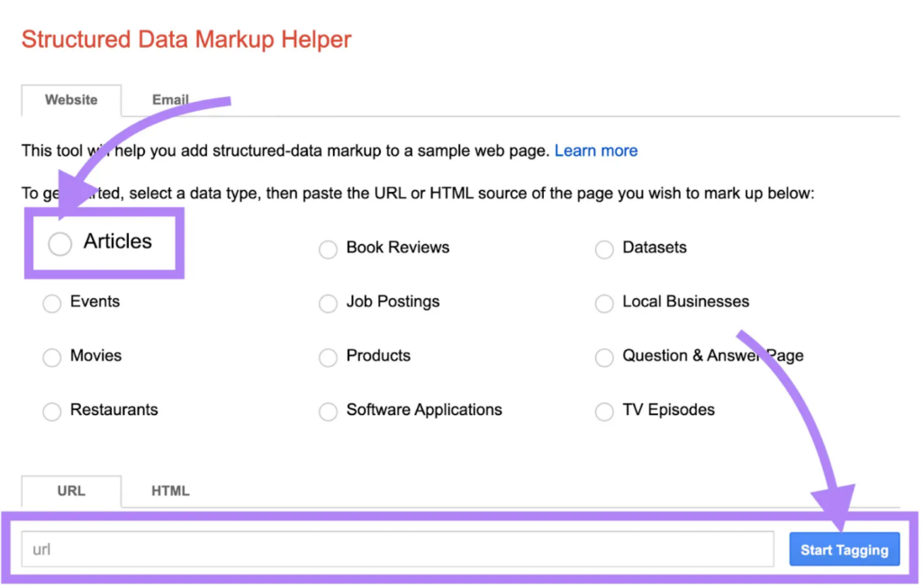
Task: Select the Movies radio button
Action: coord(51,357)
